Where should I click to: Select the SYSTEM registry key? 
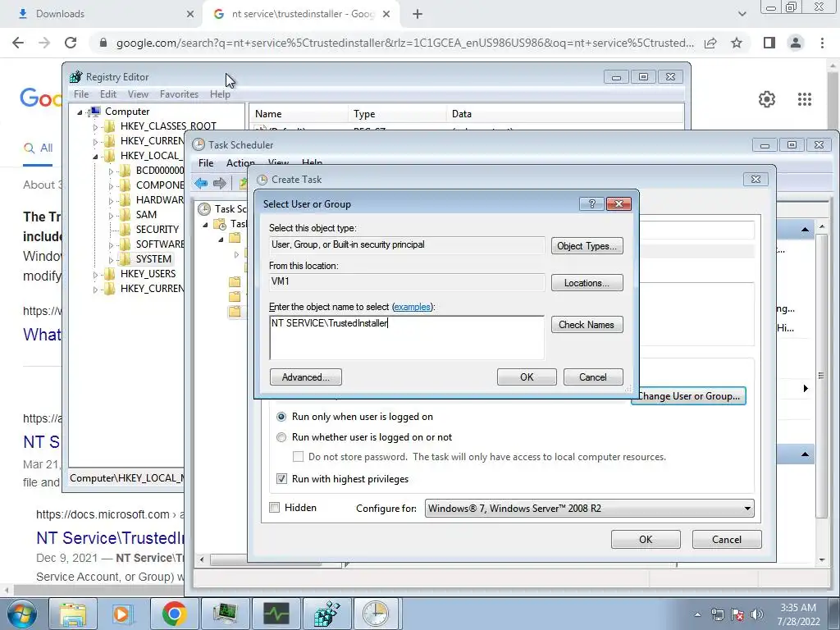[153, 259]
